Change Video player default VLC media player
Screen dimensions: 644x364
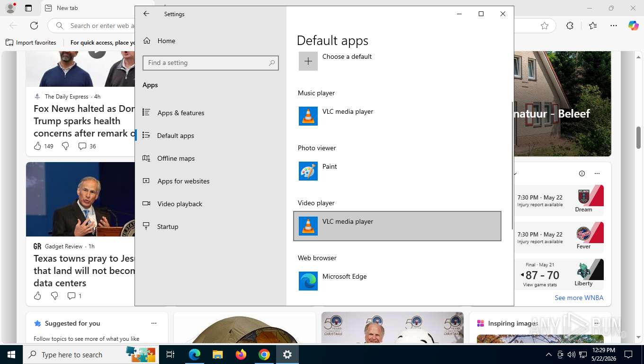pos(397,226)
